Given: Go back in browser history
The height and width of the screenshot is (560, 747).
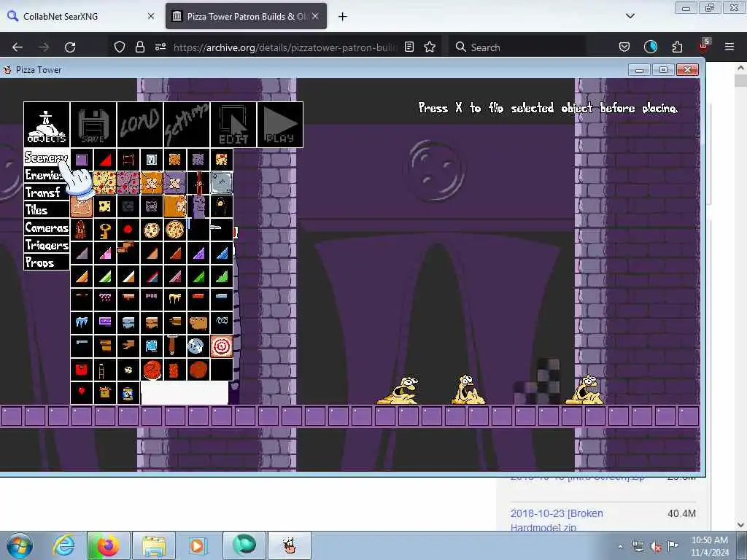Looking at the screenshot, I should click(18, 47).
